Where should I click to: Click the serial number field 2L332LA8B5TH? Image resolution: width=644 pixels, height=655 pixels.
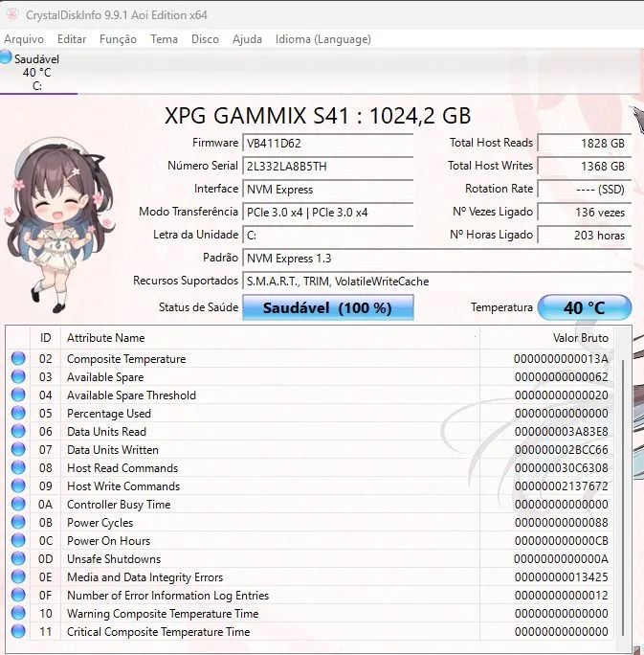pos(328,167)
